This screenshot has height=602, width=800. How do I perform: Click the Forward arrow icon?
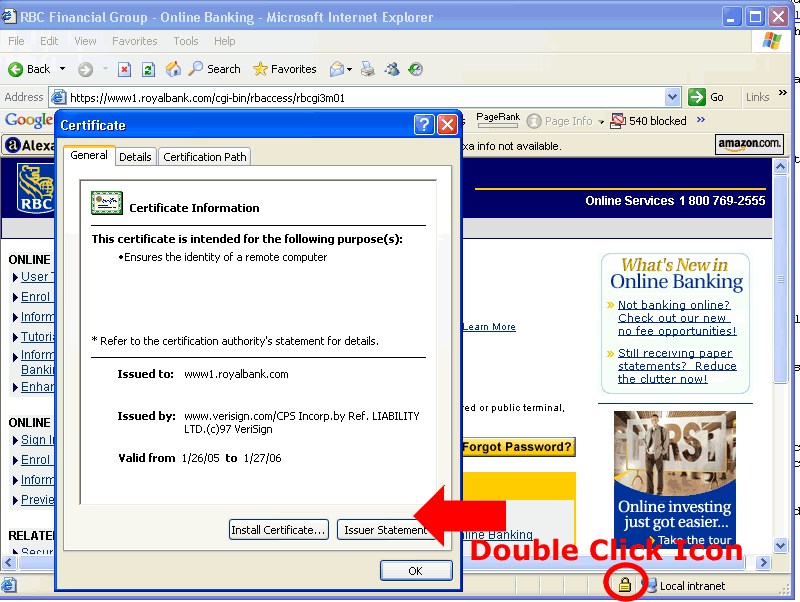click(x=85, y=69)
